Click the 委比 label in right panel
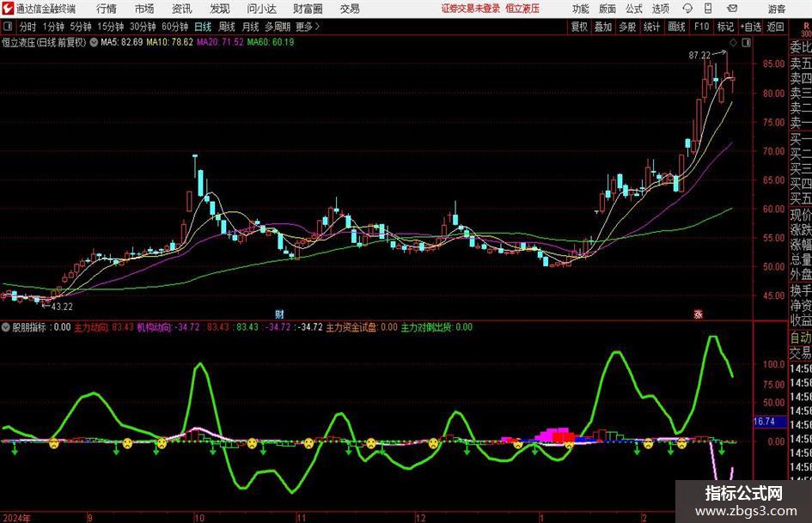 click(x=801, y=47)
